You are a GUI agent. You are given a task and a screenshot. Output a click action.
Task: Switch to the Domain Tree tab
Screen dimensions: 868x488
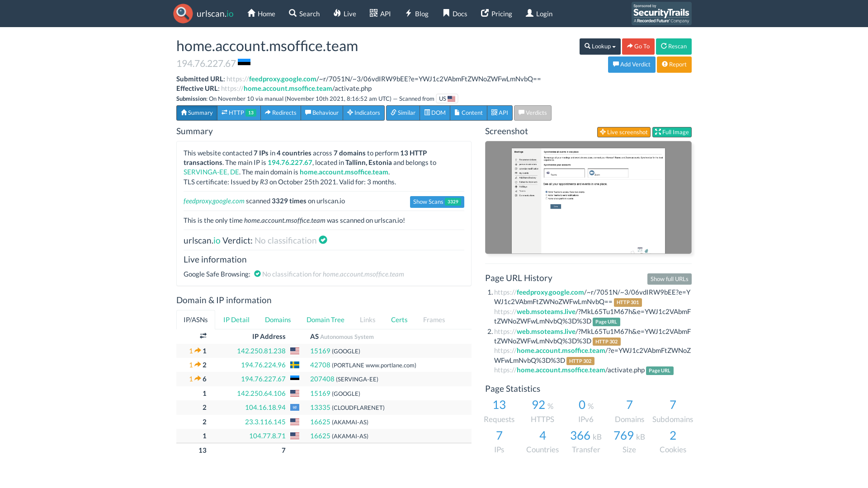point(325,320)
